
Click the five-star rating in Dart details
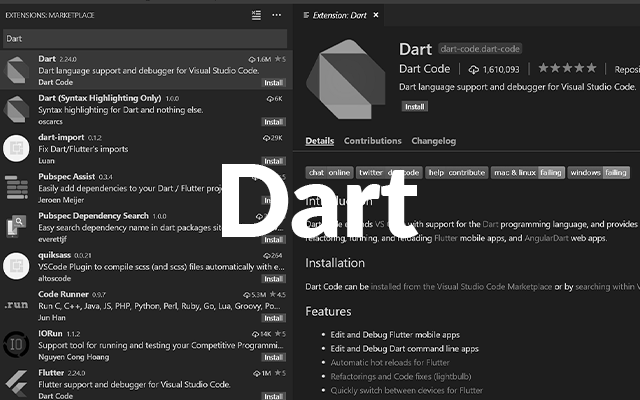pyautogui.click(x=567, y=68)
